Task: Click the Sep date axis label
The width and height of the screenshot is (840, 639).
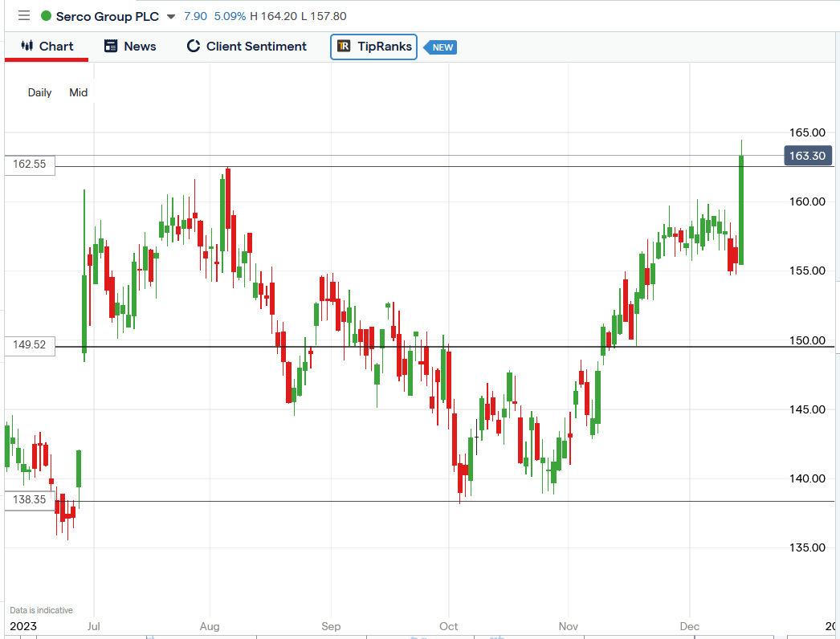Action: click(x=331, y=626)
